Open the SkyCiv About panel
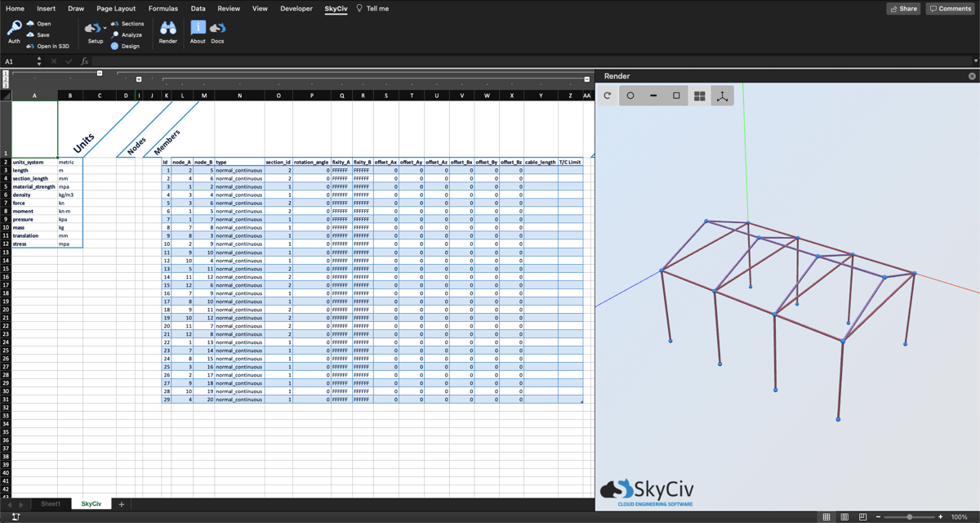The height and width of the screenshot is (523, 980). coord(197,31)
